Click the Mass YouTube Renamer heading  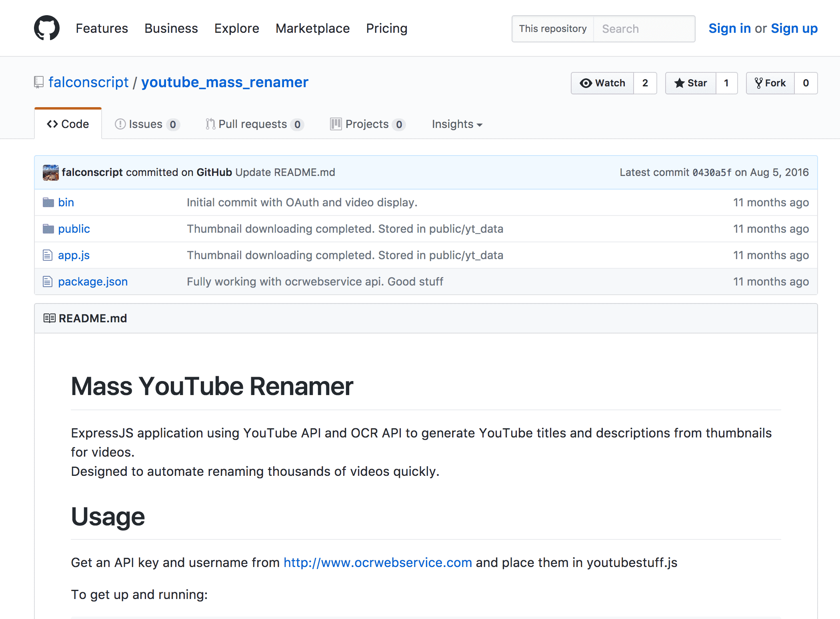pyautogui.click(x=212, y=386)
